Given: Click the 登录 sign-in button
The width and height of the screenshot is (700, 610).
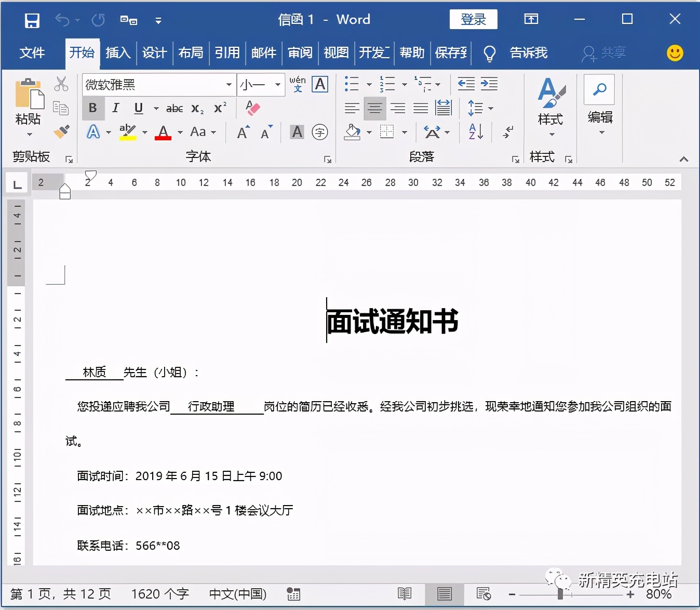Looking at the screenshot, I should click(474, 20).
